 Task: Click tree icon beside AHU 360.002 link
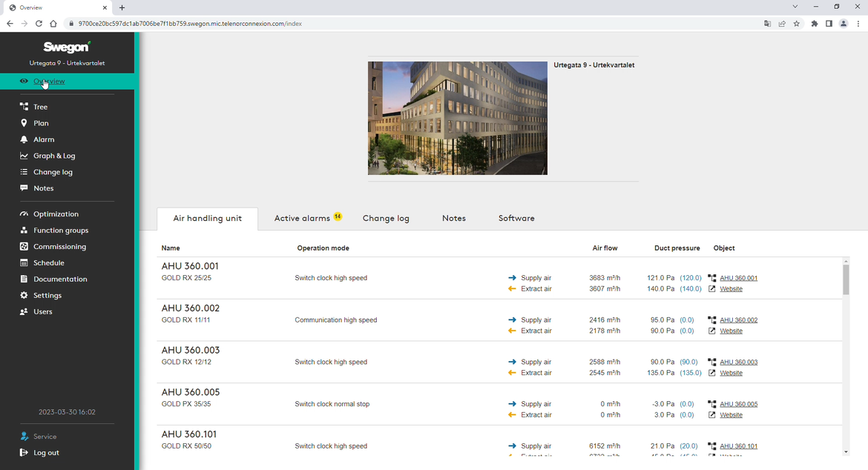pos(712,320)
